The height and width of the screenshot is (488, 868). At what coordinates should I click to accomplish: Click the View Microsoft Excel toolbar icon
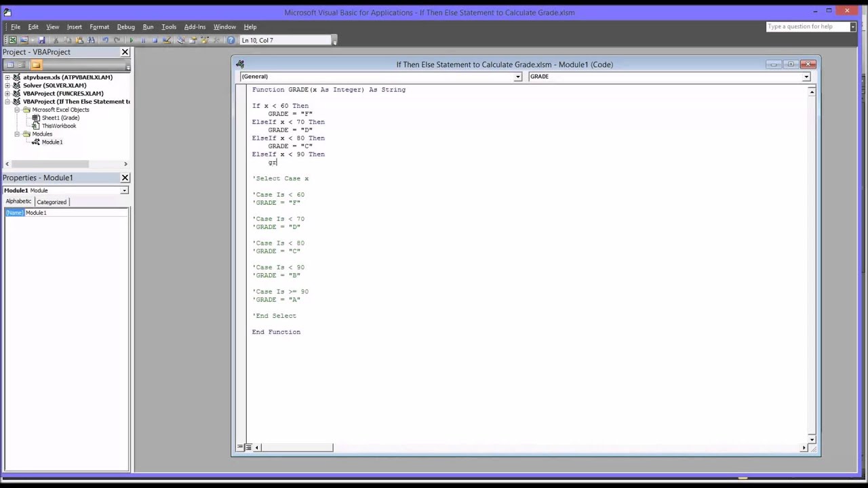pos(12,40)
